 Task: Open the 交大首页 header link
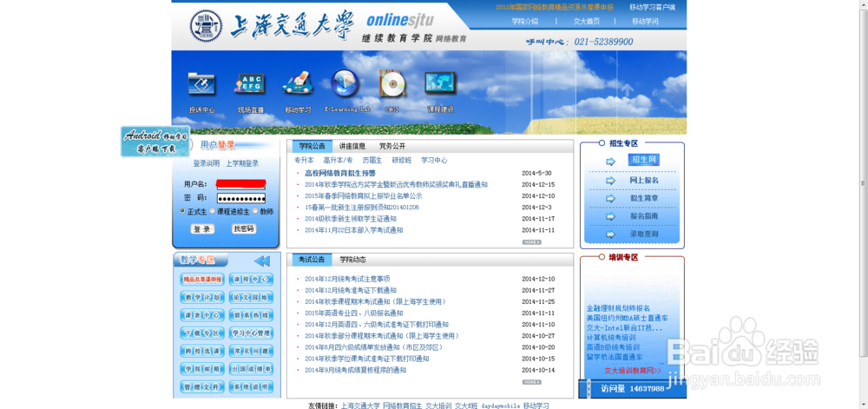[586, 22]
